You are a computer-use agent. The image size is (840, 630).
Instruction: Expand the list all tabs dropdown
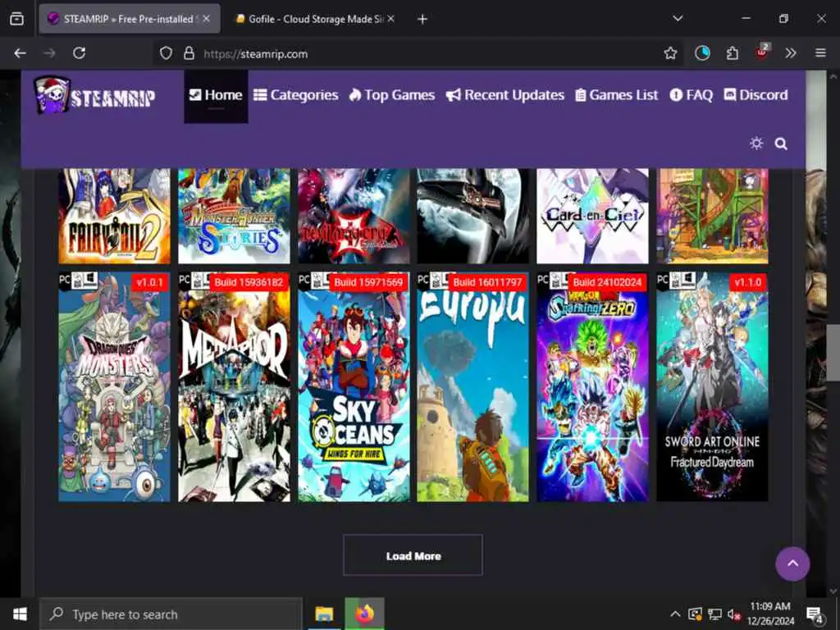tap(678, 18)
